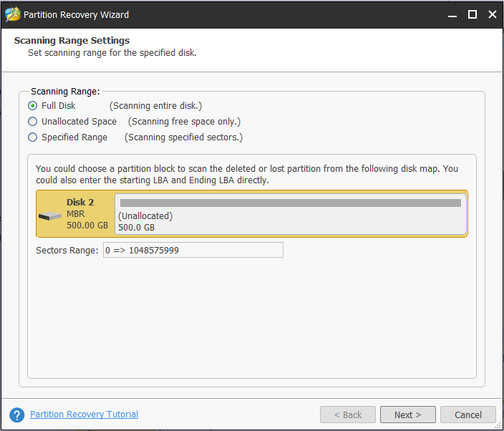Image resolution: width=504 pixels, height=431 pixels.
Task: Select the 500.0 GB Unallocated partition block
Action: [x=291, y=214]
